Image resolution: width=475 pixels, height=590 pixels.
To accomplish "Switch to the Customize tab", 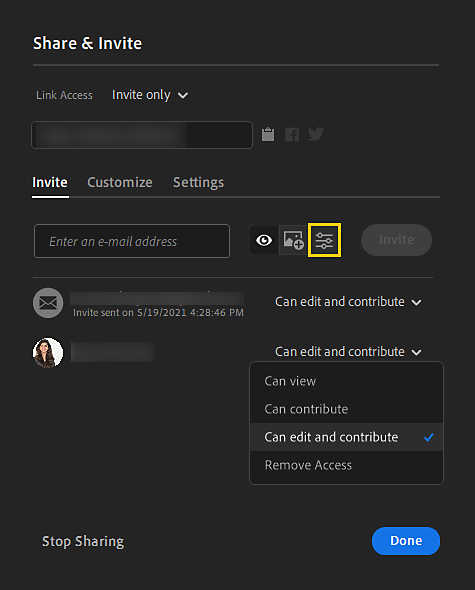I will [x=120, y=182].
